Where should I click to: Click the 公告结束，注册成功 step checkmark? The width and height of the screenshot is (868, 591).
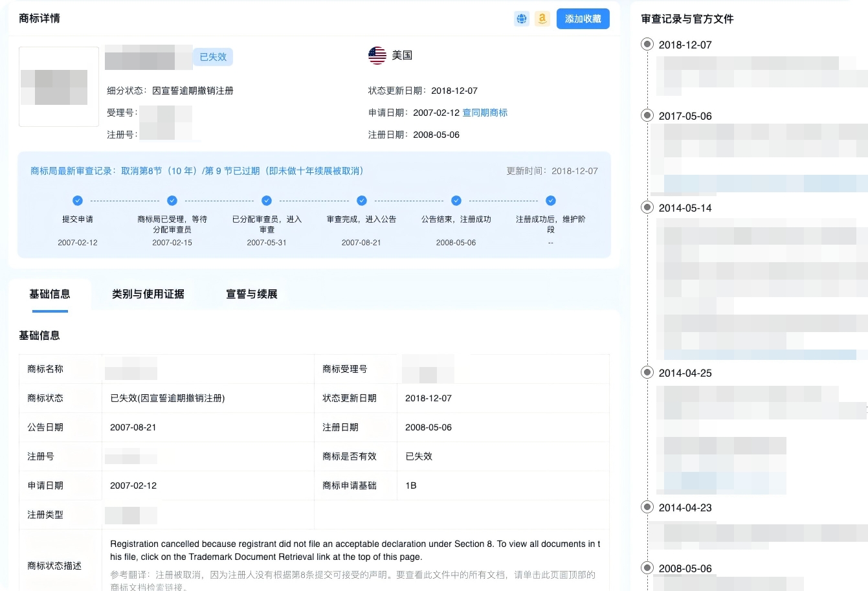click(456, 201)
